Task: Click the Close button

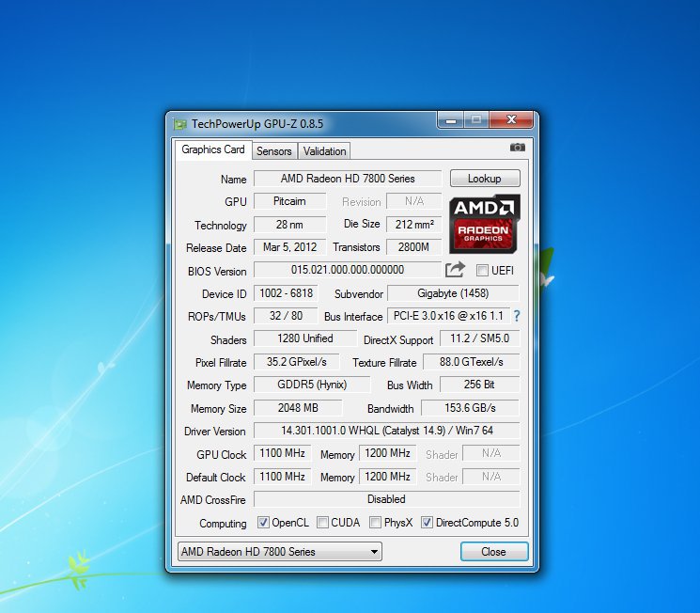Action: [494, 552]
